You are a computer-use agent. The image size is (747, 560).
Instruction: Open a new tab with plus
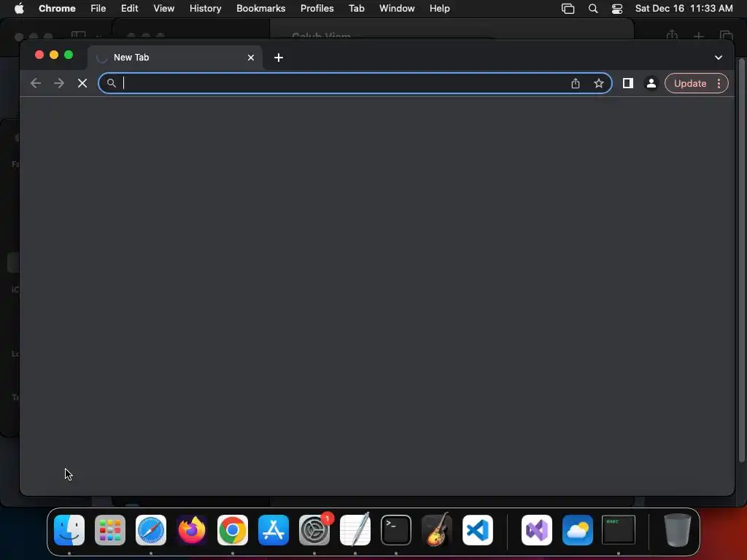(279, 58)
